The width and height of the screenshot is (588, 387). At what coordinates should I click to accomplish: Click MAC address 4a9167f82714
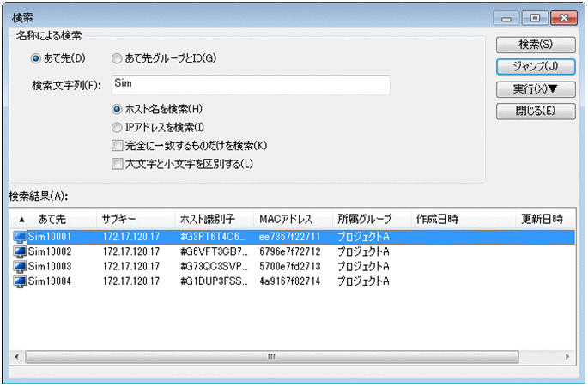click(x=289, y=281)
